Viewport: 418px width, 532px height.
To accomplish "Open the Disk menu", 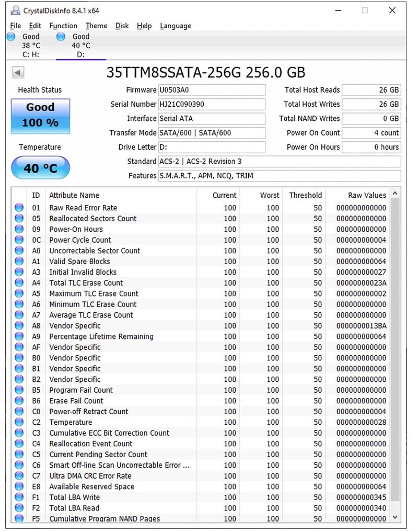I will pyautogui.click(x=122, y=26).
